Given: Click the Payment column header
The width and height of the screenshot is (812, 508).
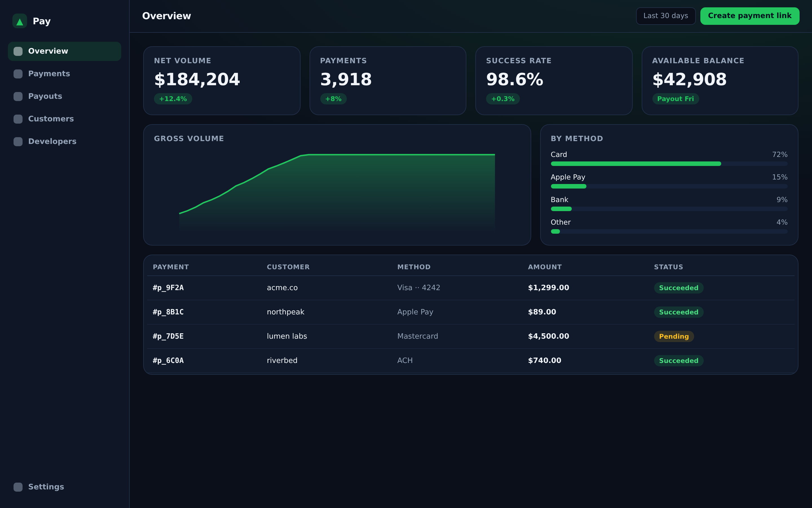Looking at the screenshot, I should click(171, 267).
